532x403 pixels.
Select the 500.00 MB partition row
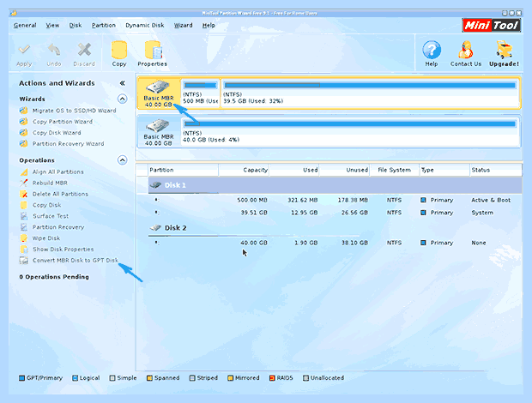tap(335, 200)
